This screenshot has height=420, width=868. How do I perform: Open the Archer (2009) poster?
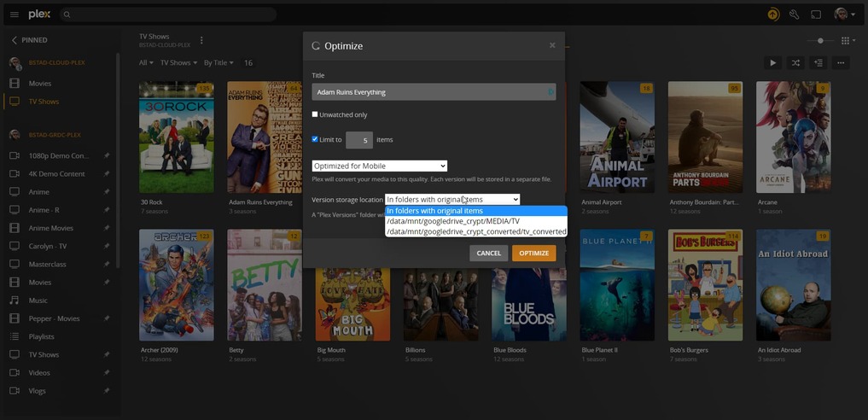[177, 285]
